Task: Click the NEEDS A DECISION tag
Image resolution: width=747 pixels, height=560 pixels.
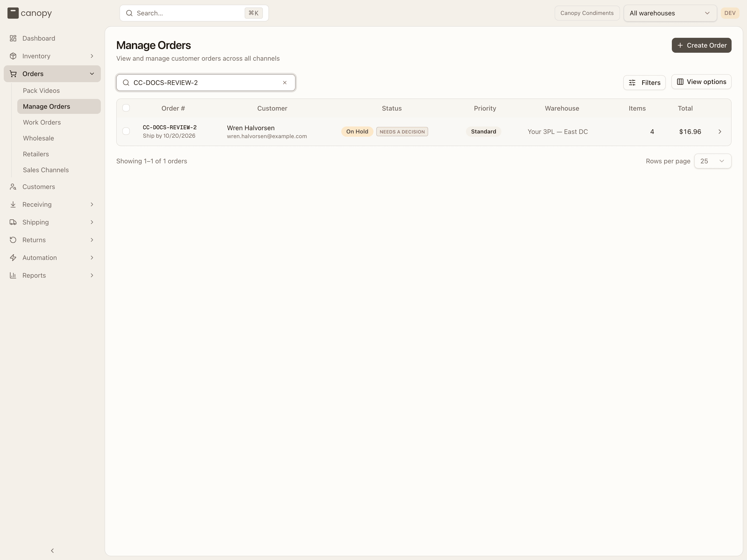Action: coord(402,132)
